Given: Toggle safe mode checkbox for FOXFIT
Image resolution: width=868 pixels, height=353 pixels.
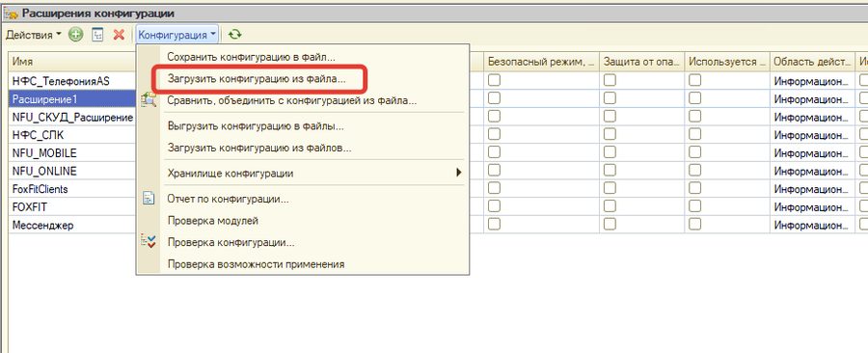Looking at the screenshot, I should coord(494,205).
